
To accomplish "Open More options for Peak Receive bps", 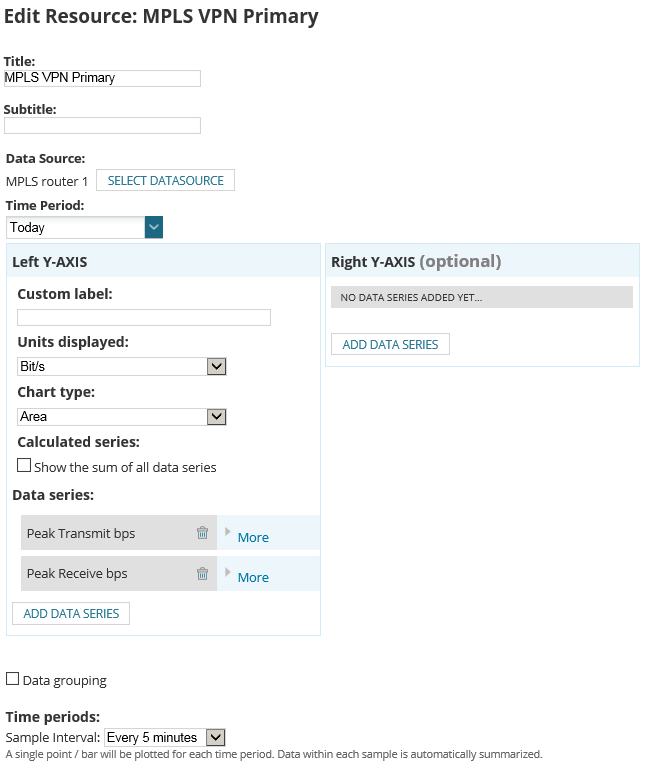I will click(253, 577).
